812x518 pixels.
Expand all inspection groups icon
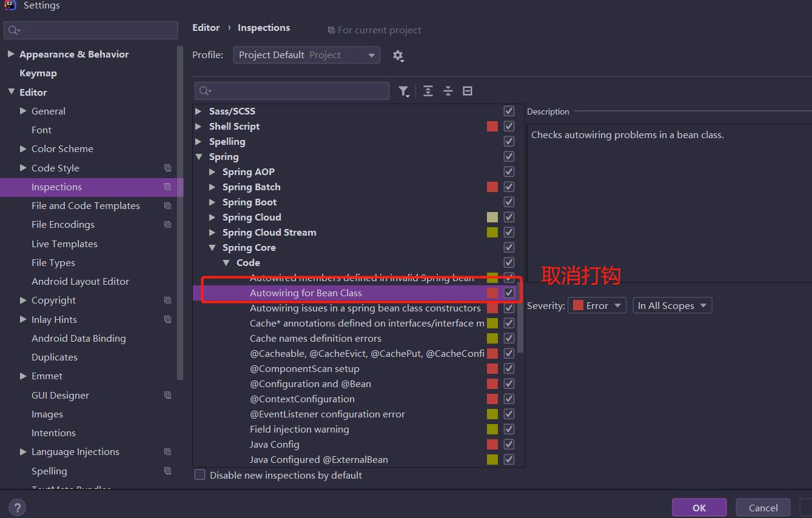428,91
